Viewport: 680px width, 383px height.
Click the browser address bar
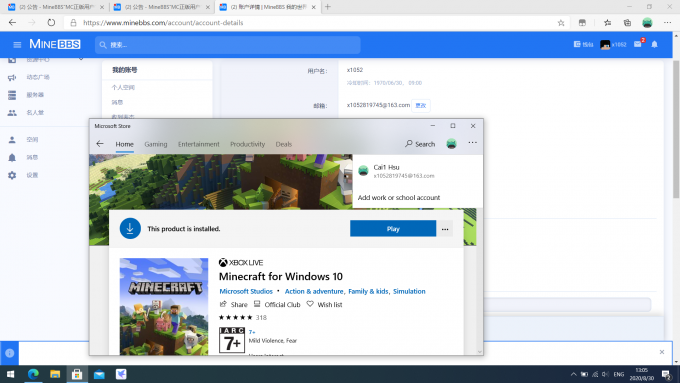[x=317, y=23]
